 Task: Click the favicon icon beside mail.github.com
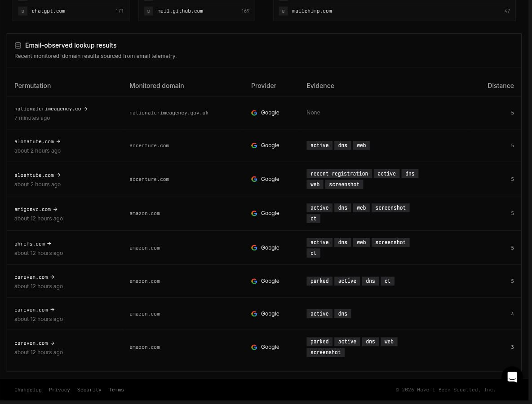point(148,11)
